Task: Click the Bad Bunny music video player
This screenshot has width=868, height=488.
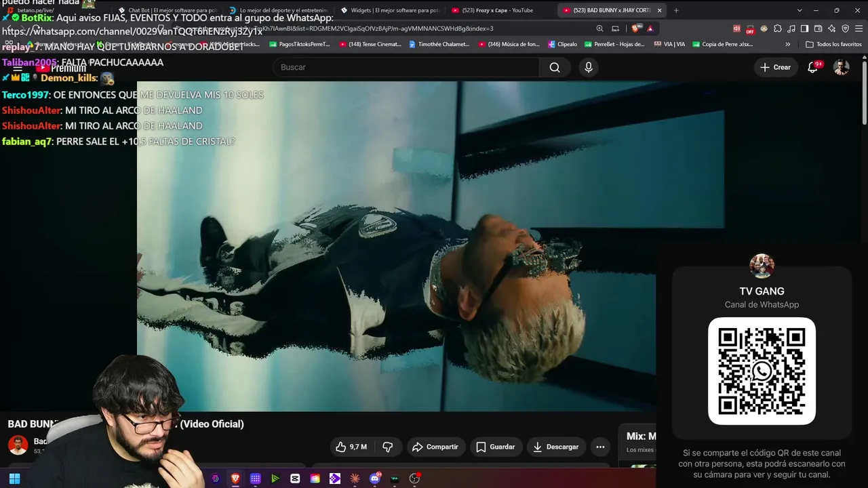Action: [x=397, y=246]
